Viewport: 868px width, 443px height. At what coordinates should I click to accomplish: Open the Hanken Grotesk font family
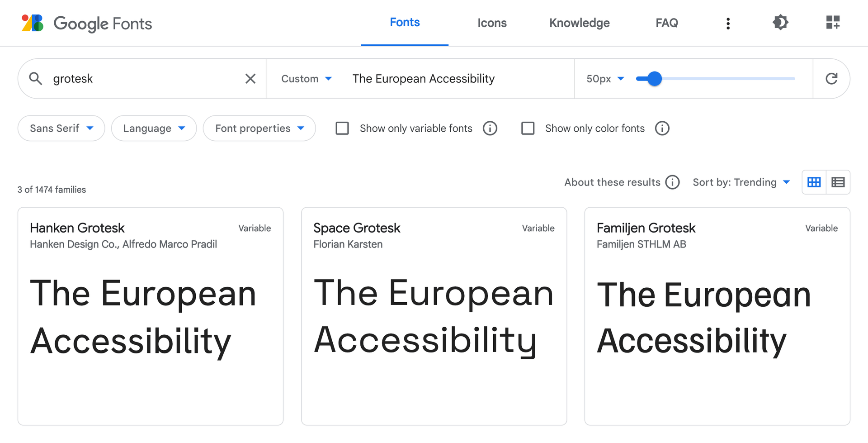click(x=77, y=228)
